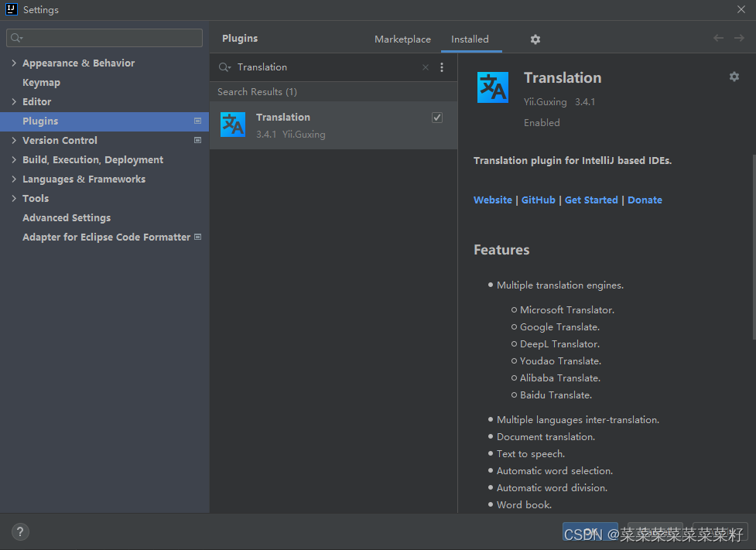Expand the Editor section

[14, 101]
